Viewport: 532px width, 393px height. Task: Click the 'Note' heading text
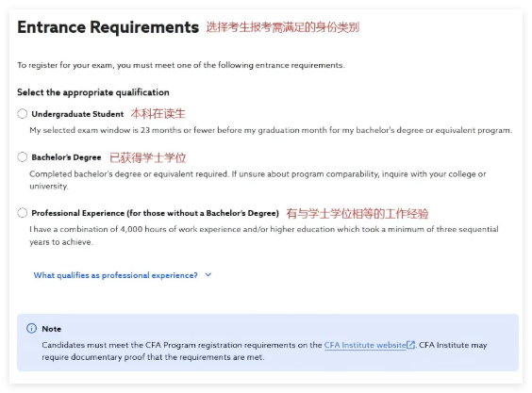coord(52,329)
